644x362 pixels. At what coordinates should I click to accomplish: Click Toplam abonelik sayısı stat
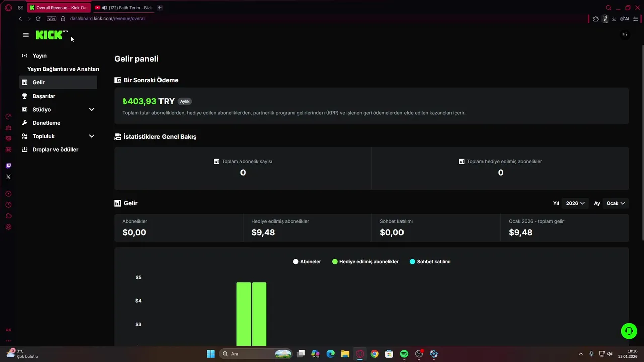pos(243,168)
